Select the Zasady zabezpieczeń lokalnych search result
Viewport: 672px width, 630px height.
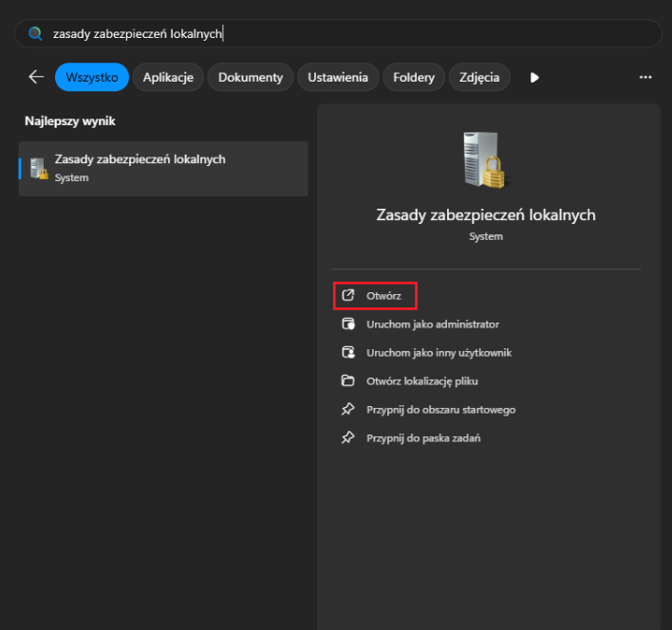tap(163, 168)
